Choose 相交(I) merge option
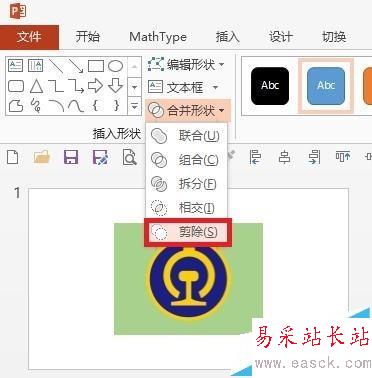The width and height of the screenshot is (372, 378). [x=186, y=208]
